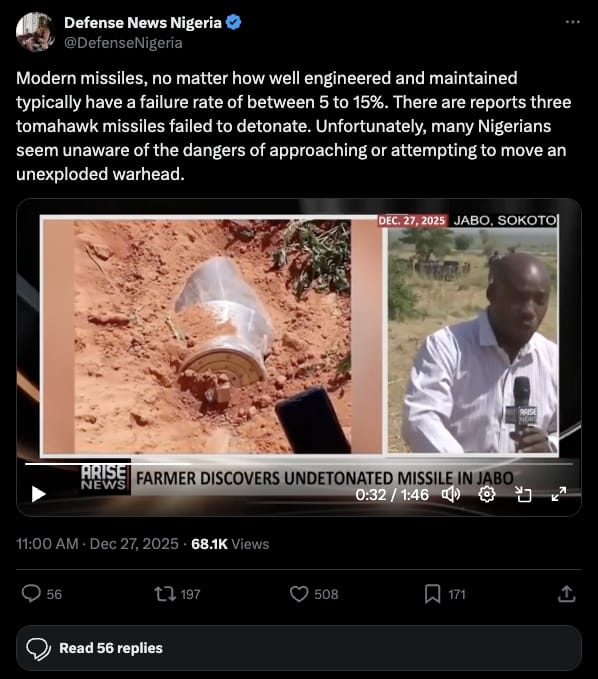Click the 0:32 / 1:46 time display

point(392,495)
